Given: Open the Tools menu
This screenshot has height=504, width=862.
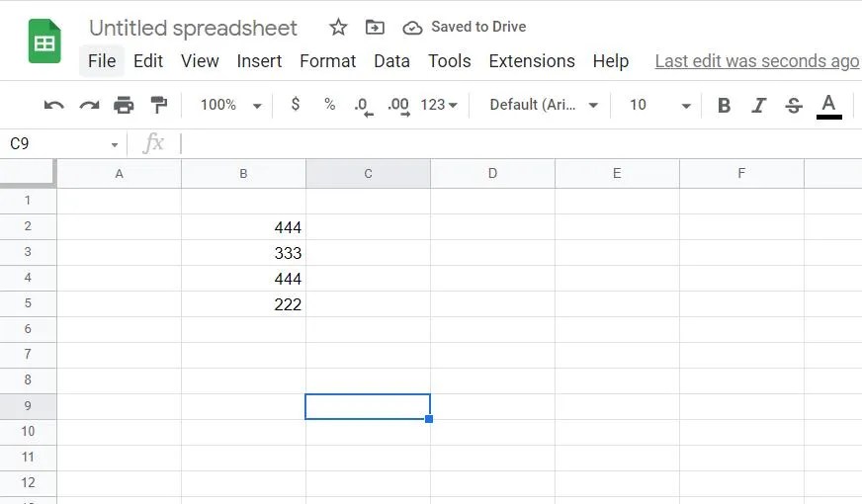Looking at the screenshot, I should [x=450, y=61].
